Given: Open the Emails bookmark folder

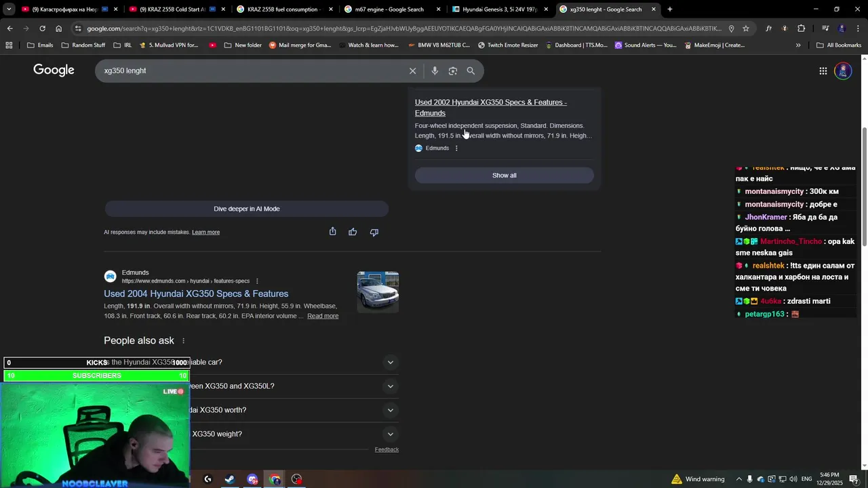Looking at the screenshot, I should click(x=39, y=45).
